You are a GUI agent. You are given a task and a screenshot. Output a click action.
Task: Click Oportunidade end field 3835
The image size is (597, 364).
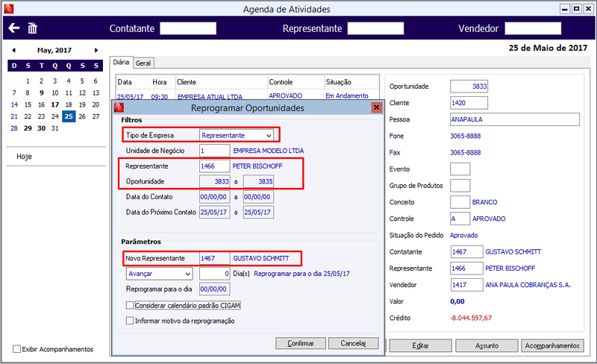click(258, 181)
